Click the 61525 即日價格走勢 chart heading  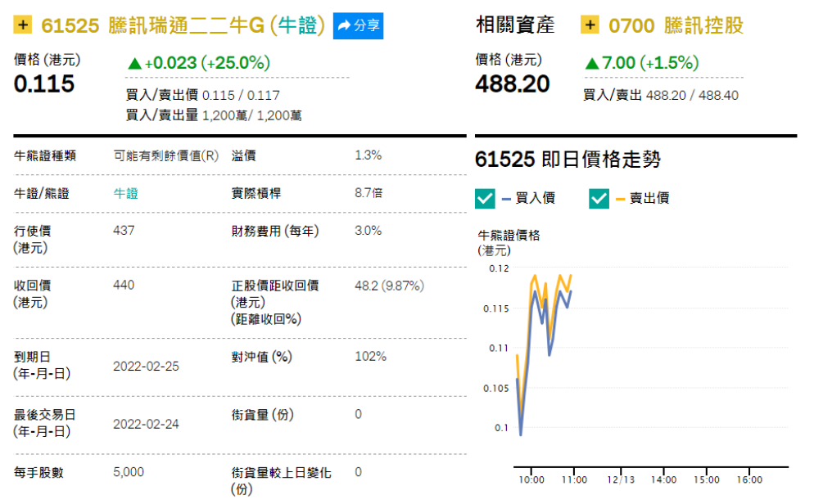click(568, 160)
